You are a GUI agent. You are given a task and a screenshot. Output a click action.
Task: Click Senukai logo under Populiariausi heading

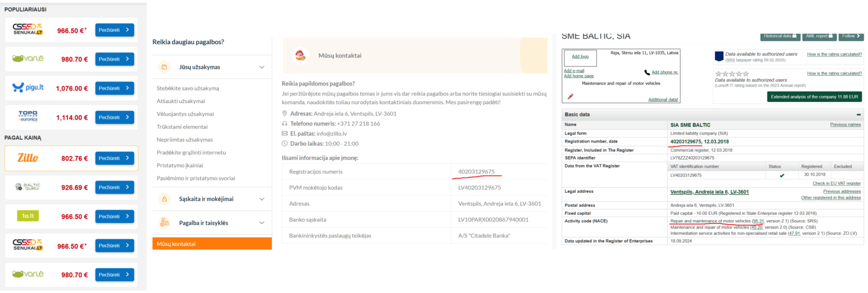coord(28,30)
